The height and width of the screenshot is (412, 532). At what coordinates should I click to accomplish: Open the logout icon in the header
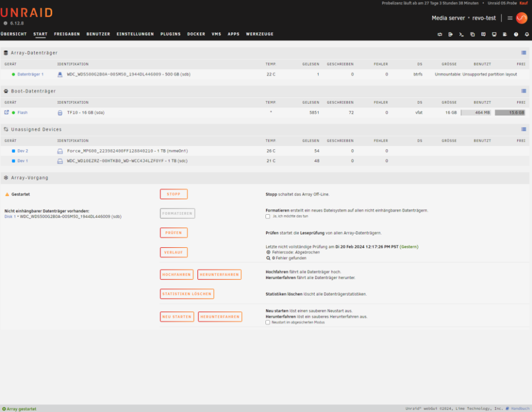tap(451, 34)
